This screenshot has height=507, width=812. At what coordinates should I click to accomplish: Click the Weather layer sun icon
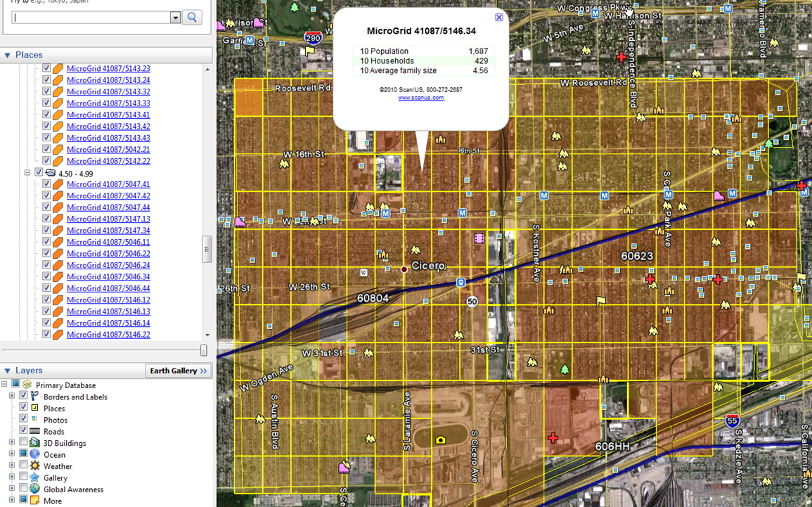pyautogui.click(x=35, y=466)
